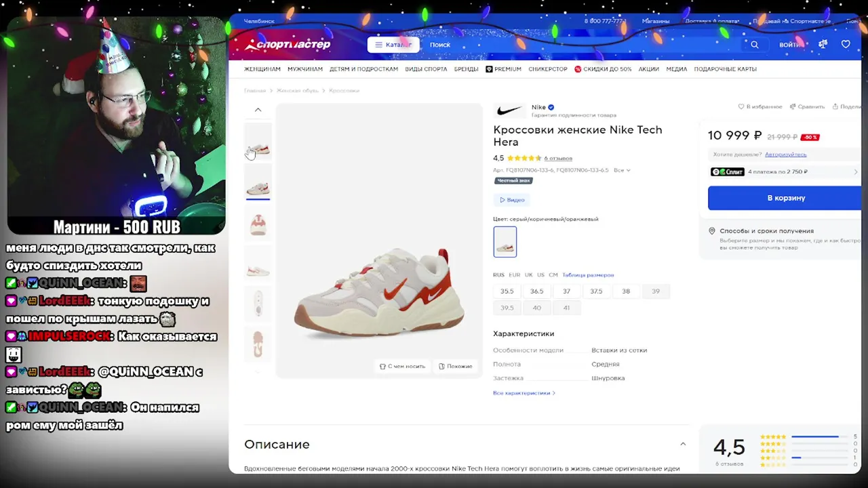The image size is (868, 488).
Task: Open favorites heart icon in header
Action: coord(846,45)
